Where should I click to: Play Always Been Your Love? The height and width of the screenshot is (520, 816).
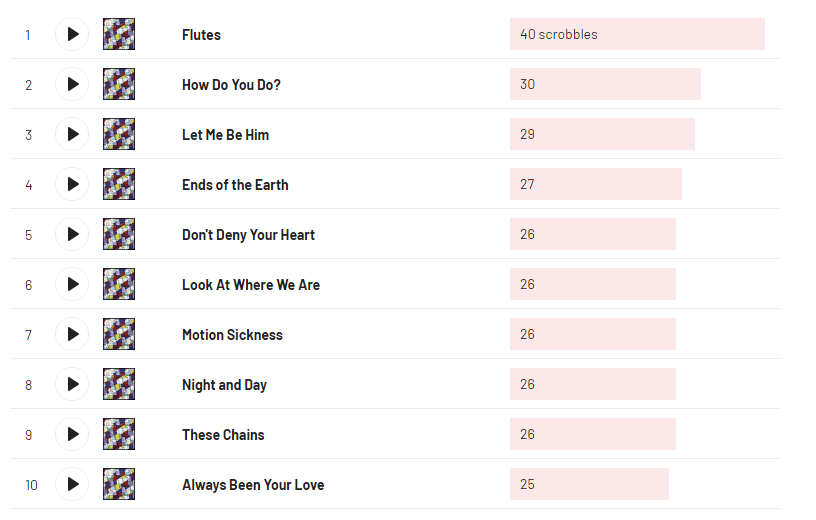(72, 484)
